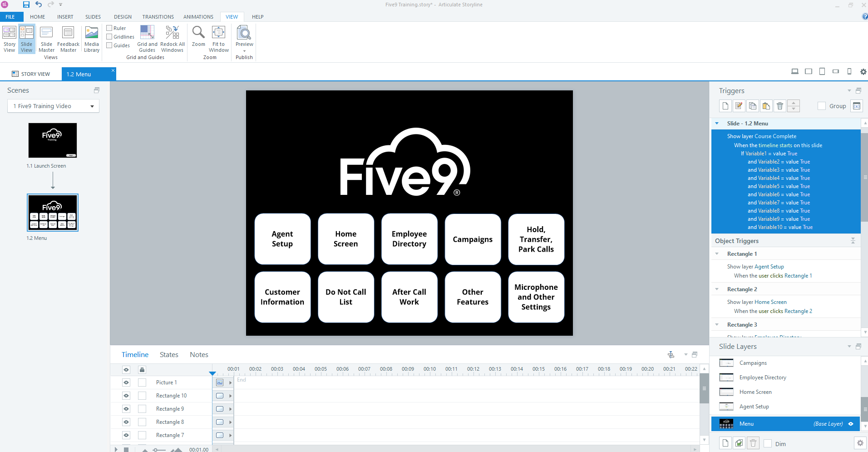Enable the Gridlines checkbox
868x452 pixels.
click(109, 37)
